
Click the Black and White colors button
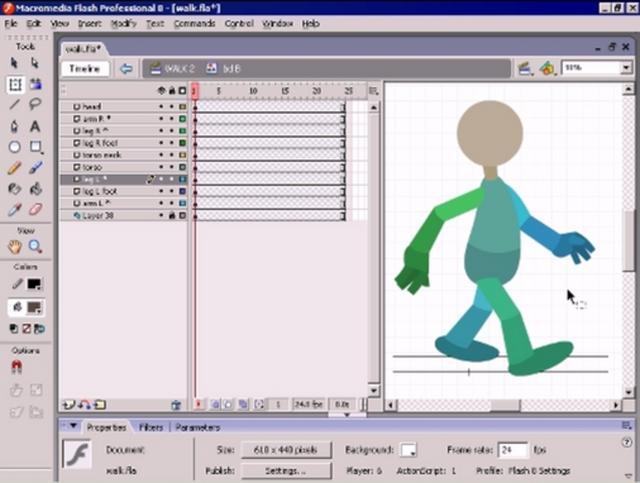13,329
